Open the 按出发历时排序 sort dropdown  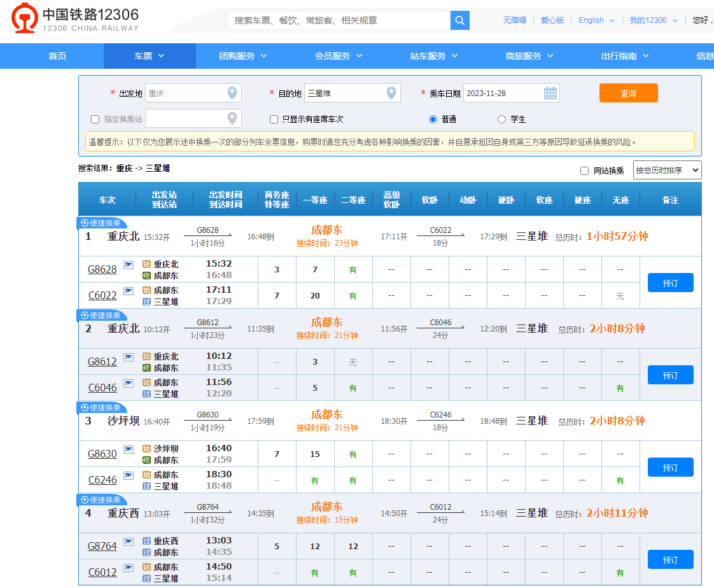pyautogui.click(x=667, y=171)
